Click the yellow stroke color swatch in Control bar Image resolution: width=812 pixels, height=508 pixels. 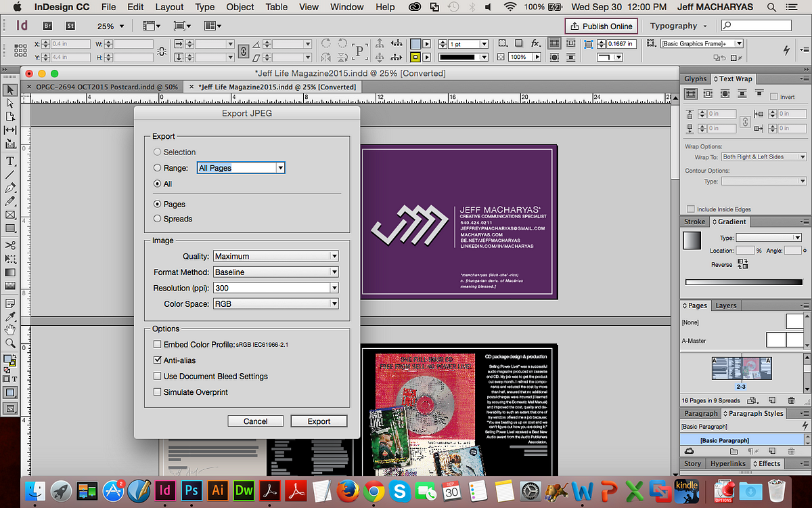415,58
